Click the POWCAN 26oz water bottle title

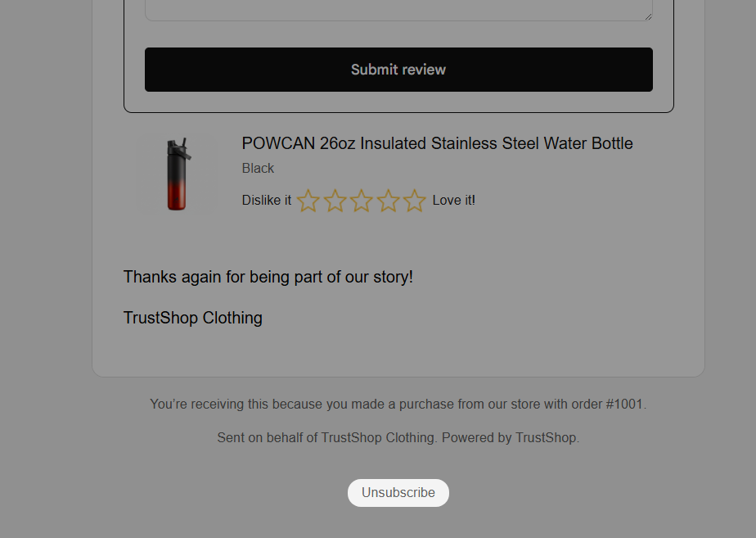(x=437, y=143)
